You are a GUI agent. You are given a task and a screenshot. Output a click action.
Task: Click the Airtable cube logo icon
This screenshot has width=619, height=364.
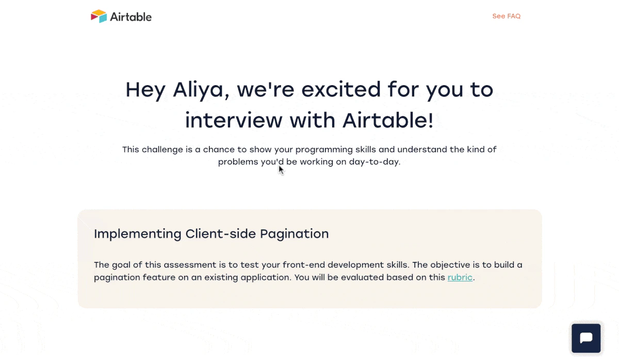point(99,16)
